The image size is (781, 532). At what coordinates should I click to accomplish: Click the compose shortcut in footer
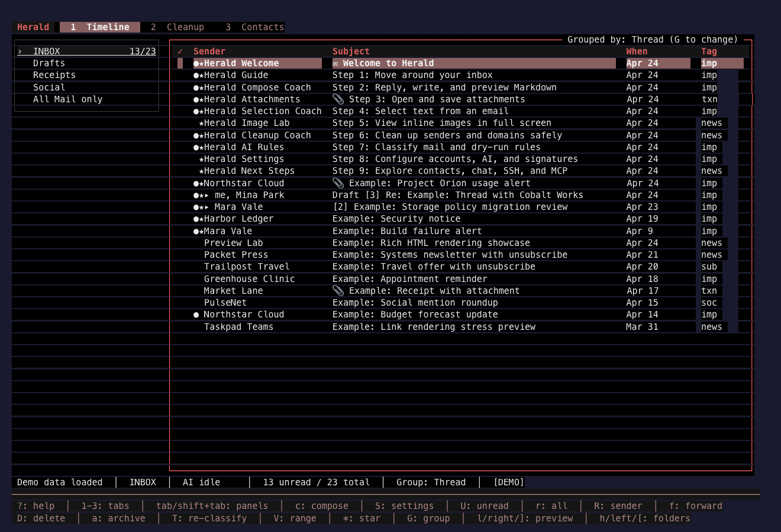pyautogui.click(x=322, y=506)
